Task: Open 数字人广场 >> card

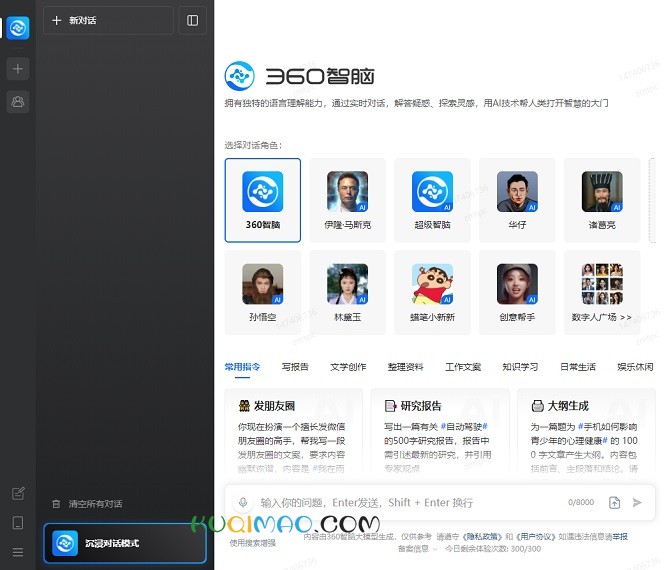Action: (602, 293)
